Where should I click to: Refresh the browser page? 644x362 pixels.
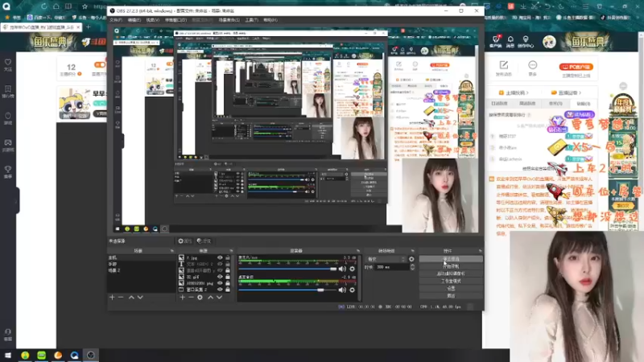[x=43, y=6]
